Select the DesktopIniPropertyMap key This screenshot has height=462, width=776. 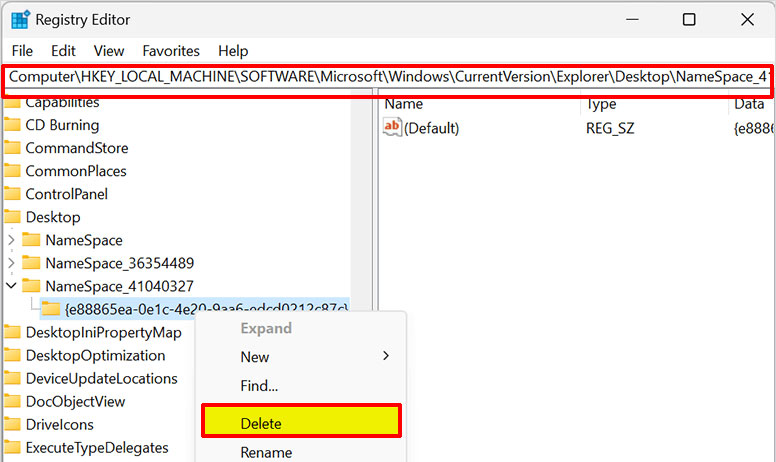click(103, 332)
